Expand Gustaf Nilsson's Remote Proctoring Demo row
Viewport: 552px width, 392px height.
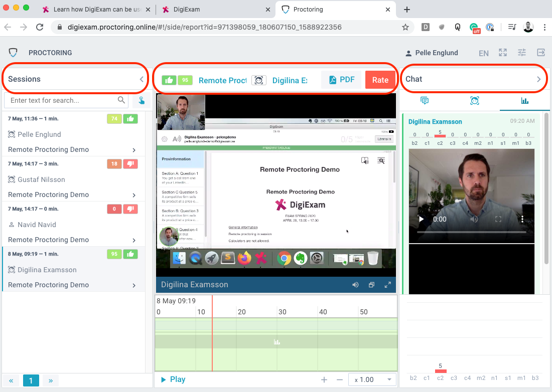click(134, 195)
